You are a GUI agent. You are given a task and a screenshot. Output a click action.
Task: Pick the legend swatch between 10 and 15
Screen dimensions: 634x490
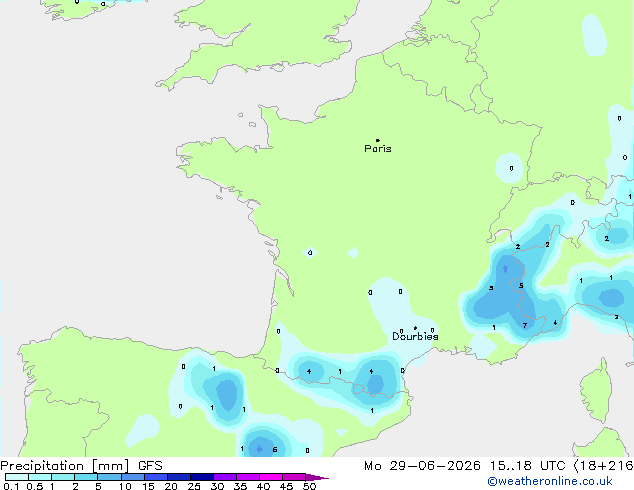pos(132,477)
